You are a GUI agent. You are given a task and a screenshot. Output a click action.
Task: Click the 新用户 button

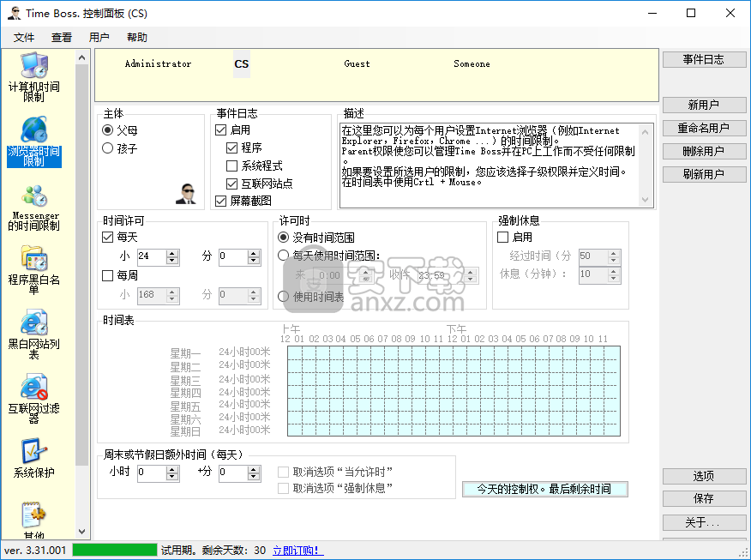[704, 105]
